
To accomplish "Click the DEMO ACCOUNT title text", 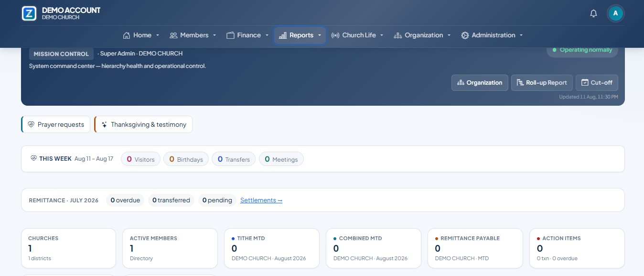I will (71, 10).
